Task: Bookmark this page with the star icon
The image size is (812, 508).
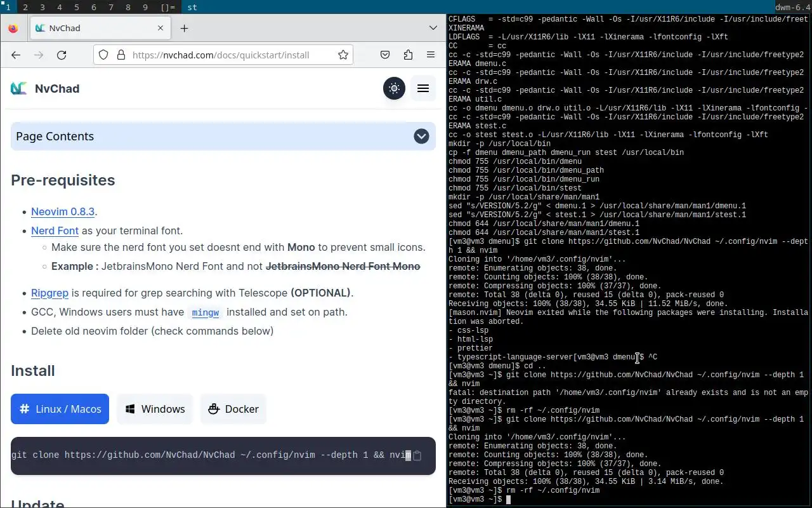Action: point(343,55)
